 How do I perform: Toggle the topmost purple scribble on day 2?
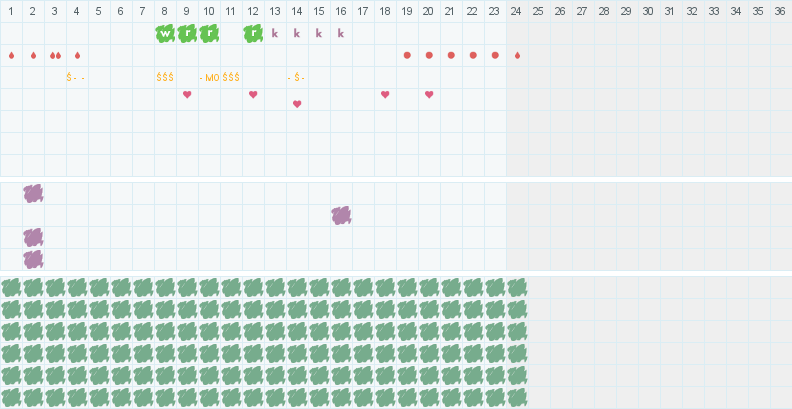[33, 193]
